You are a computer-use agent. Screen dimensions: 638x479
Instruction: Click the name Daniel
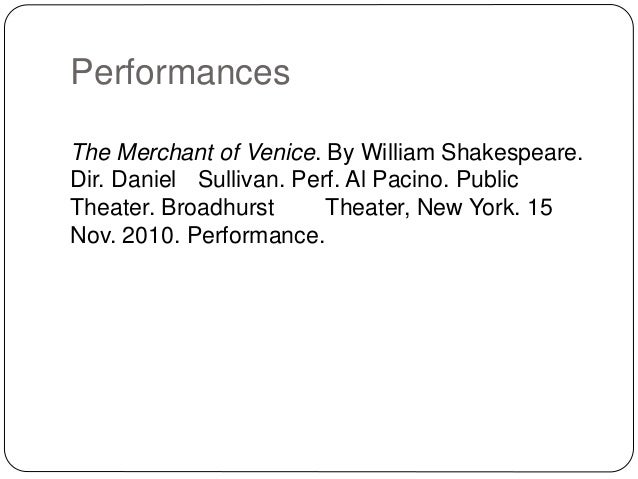[144, 179]
